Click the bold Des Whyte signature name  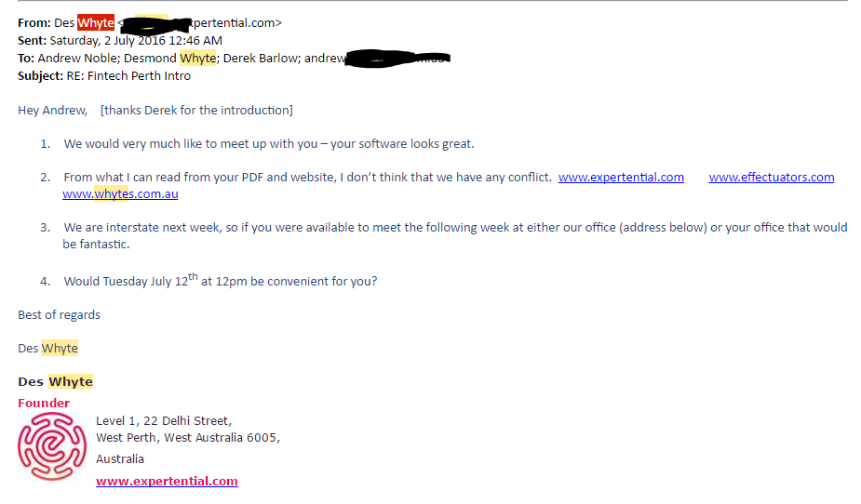coord(56,381)
